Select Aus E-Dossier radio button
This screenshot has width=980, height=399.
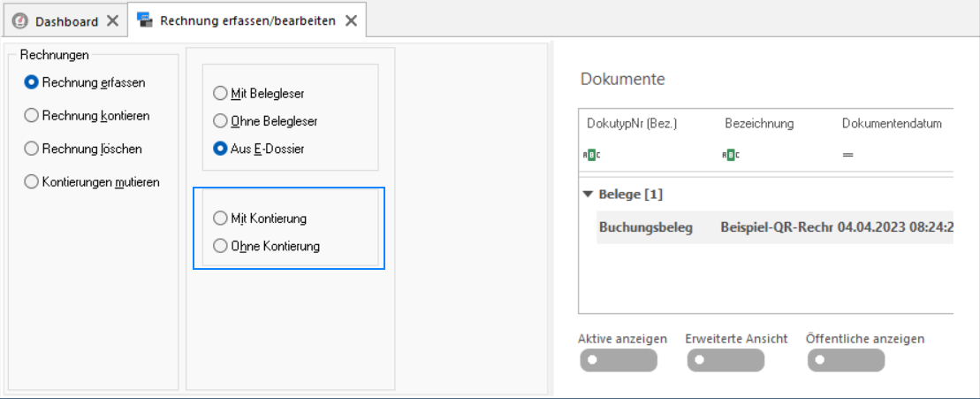coord(258,149)
